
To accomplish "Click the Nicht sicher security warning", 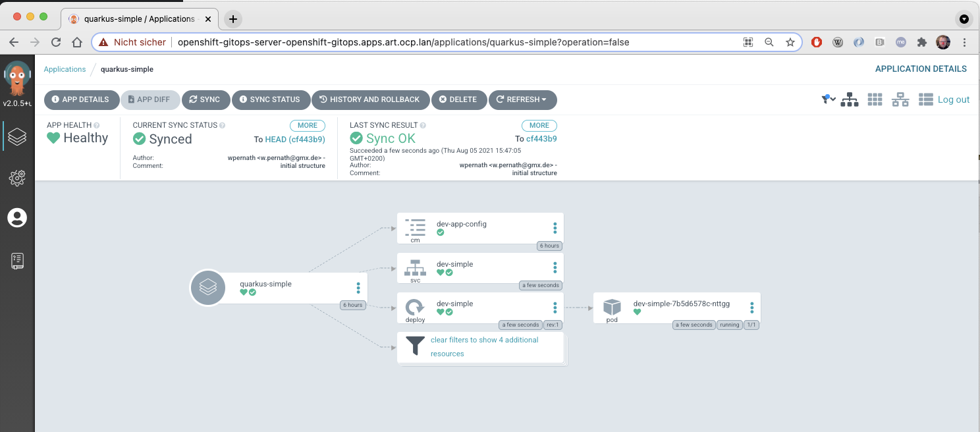I will tap(132, 42).
